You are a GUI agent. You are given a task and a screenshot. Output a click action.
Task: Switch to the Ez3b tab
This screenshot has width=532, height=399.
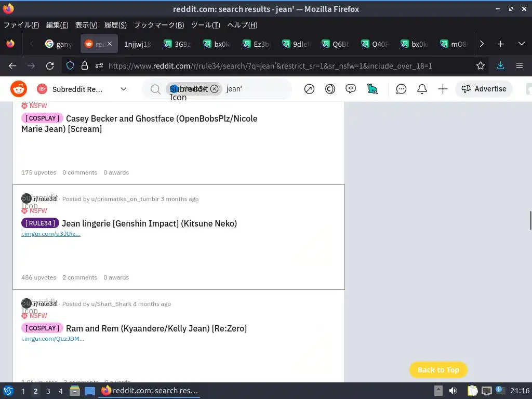tap(256, 44)
